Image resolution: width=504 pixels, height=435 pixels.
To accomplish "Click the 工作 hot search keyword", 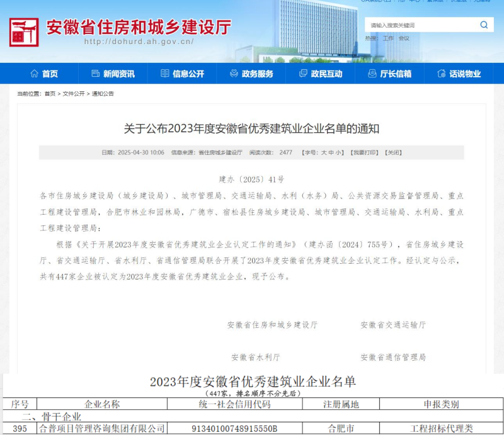I will click(388, 38).
